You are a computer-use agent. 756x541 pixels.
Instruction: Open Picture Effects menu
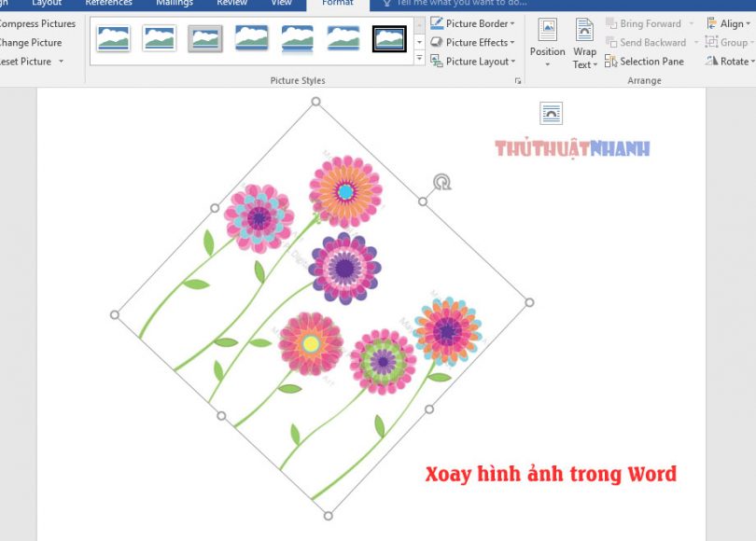pyautogui.click(x=474, y=42)
